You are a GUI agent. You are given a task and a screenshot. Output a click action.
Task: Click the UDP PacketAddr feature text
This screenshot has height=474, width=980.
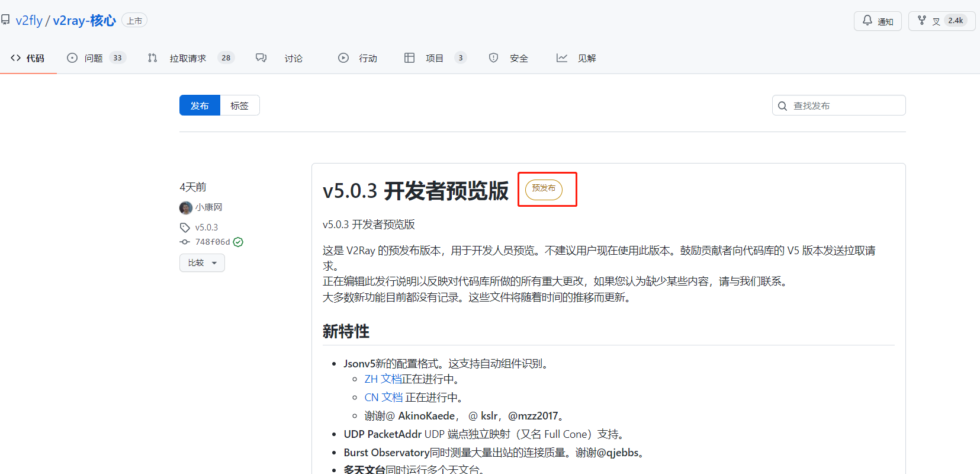[383, 434]
